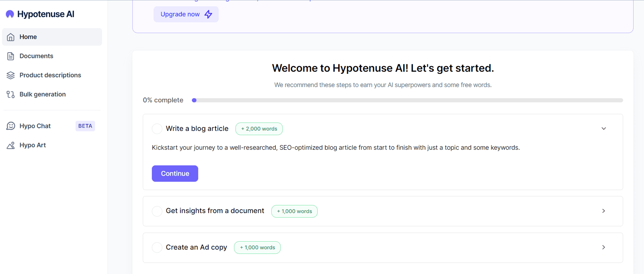Image resolution: width=644 pixels, height=274 pixels.
Task: Click the Hypotenuse AI brand name
Action: point(46,14)
